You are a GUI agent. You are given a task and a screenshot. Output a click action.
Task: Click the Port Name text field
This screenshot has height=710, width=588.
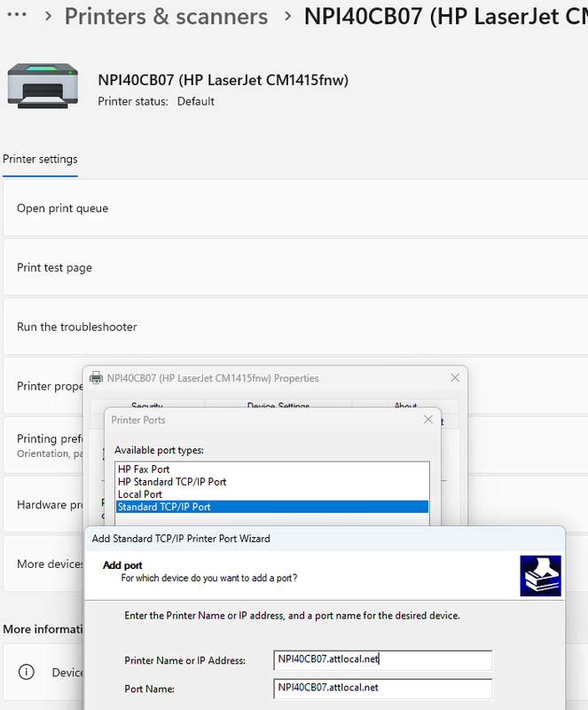coord(382,688)
